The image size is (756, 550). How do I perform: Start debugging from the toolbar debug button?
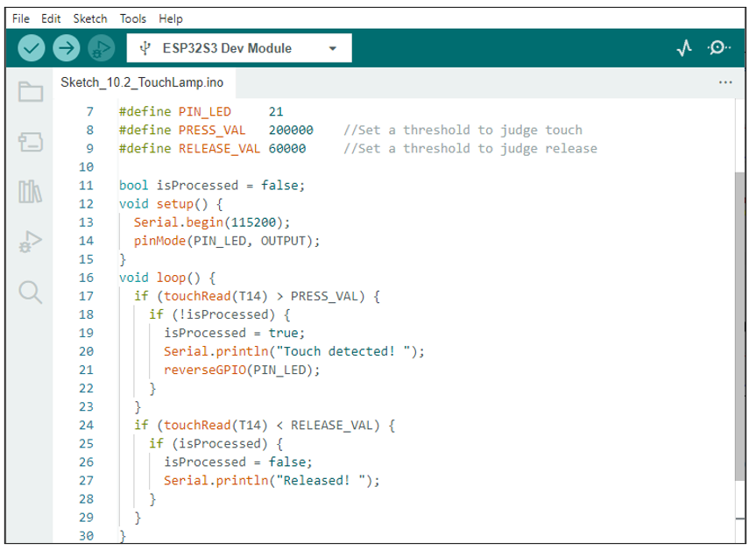point(102,48)
